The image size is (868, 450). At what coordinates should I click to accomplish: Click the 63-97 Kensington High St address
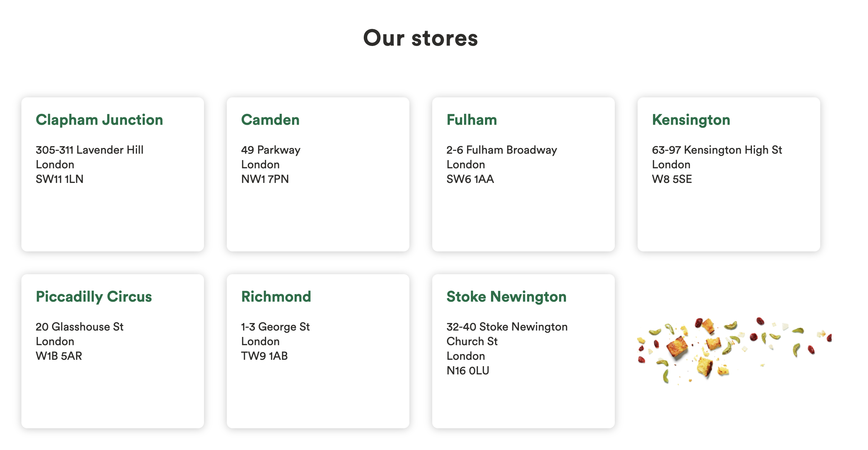click(717, 150)
